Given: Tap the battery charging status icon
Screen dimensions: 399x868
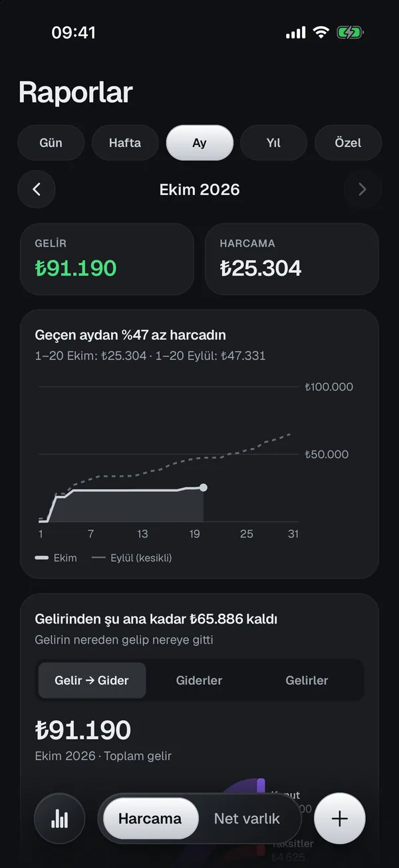Looking at the screenshot, I should (x=350, y=32).
